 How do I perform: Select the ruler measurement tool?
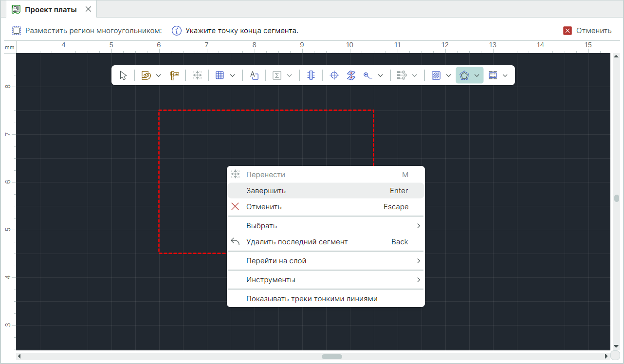pos(175,75)
